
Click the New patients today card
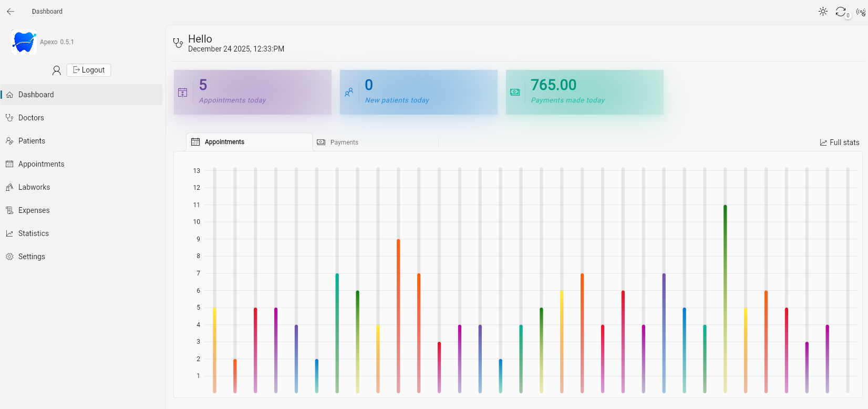tap(419, 92)
